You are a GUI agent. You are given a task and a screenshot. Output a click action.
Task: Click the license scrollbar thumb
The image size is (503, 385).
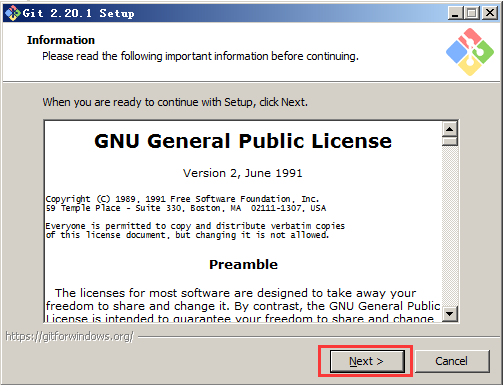pyautogui.click(x=450, y=141)
